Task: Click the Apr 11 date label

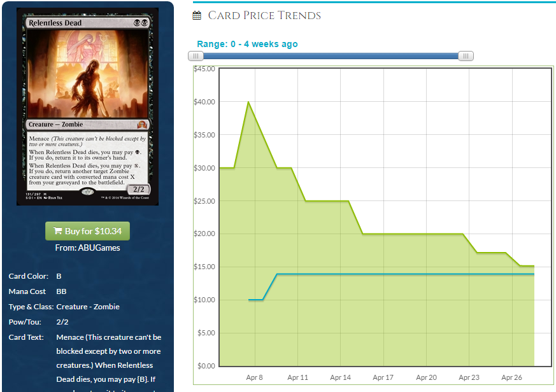Action: coord(297,377)
